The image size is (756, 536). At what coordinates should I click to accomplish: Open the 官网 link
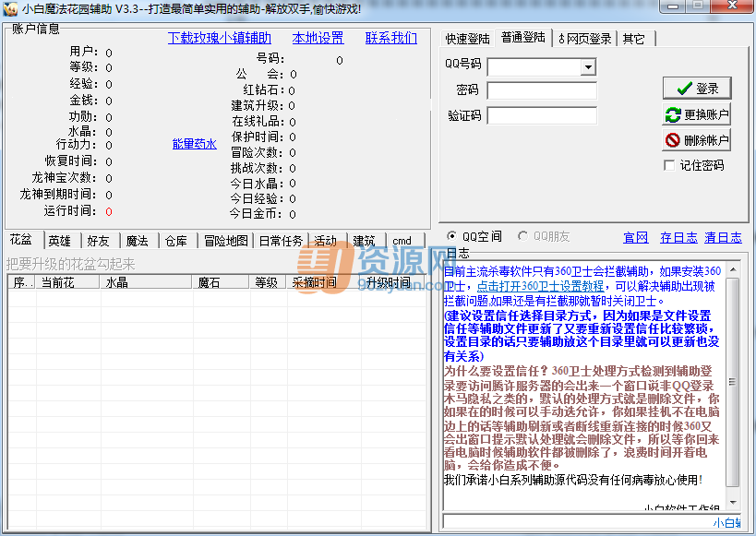(635, 237)
